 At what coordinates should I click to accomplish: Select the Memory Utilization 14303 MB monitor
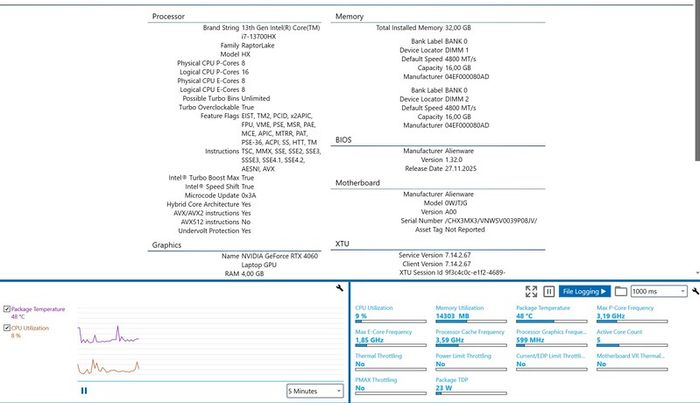tap(471, 314)
